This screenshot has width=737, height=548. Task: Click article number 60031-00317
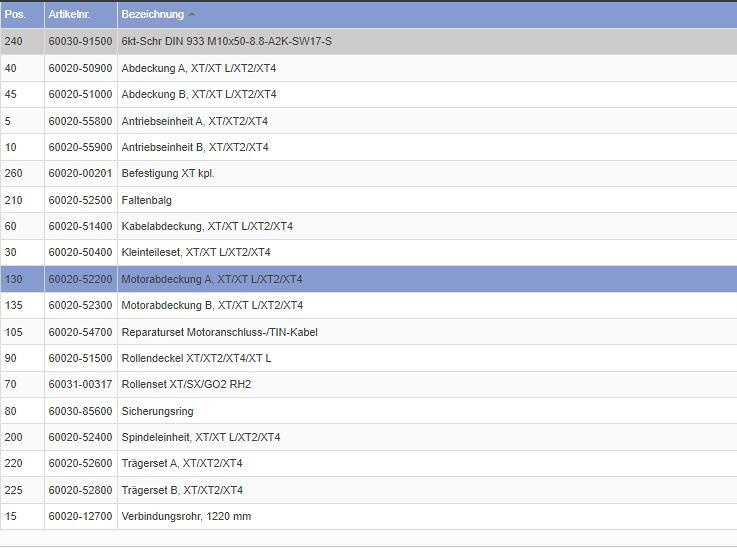(80, 384)
